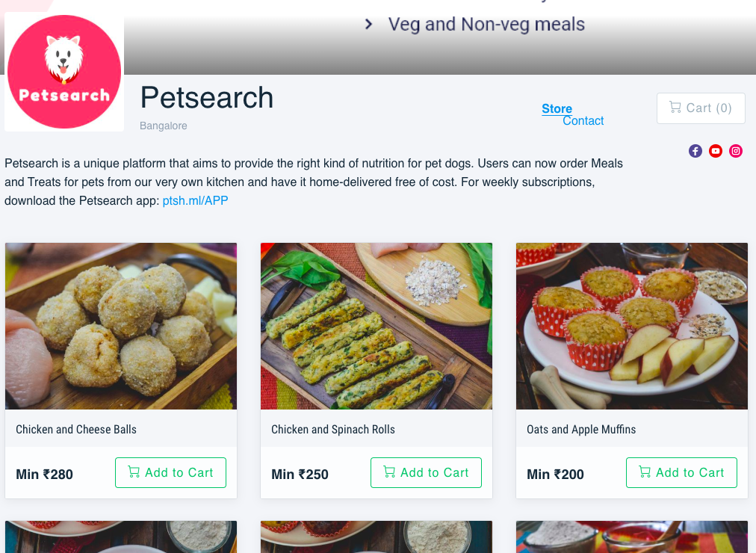Open the ptsh.ml/APP download link

tap(195, 200)
